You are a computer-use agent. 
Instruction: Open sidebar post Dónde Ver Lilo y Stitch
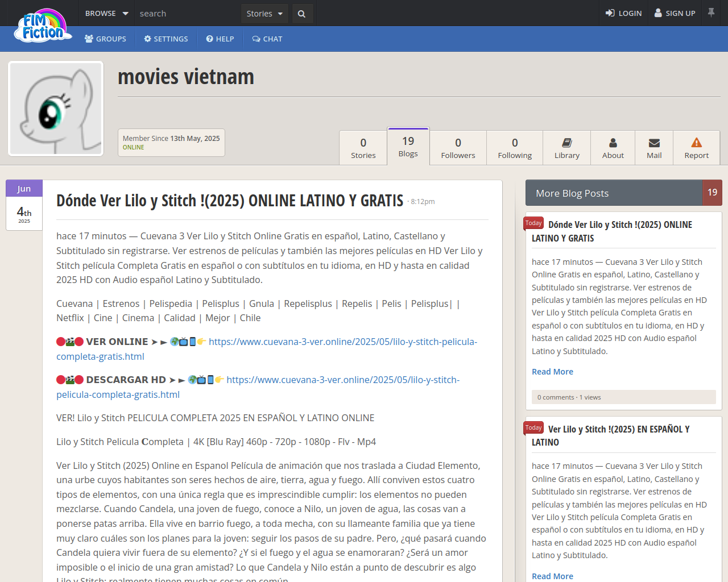[612, 231]
